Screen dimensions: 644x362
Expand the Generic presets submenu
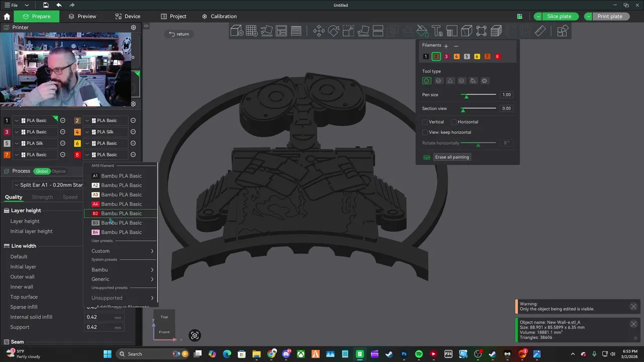coord(121,279)
